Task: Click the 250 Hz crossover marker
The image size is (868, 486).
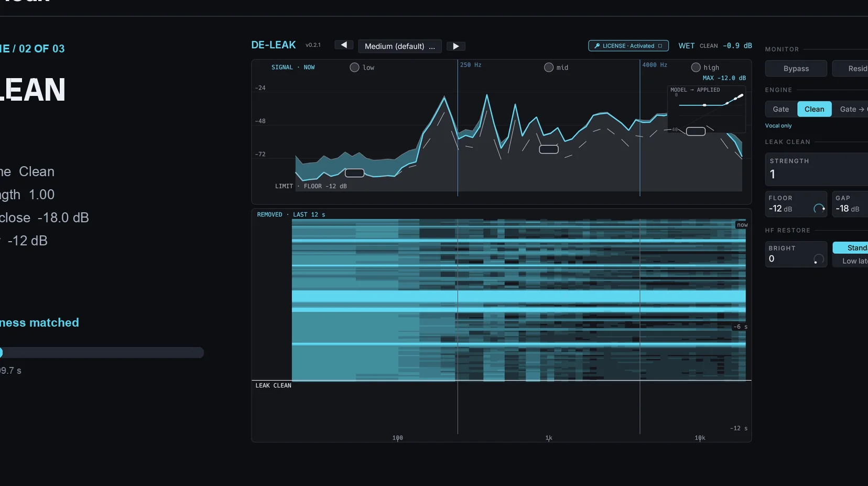Action: (x=471, y=65)
